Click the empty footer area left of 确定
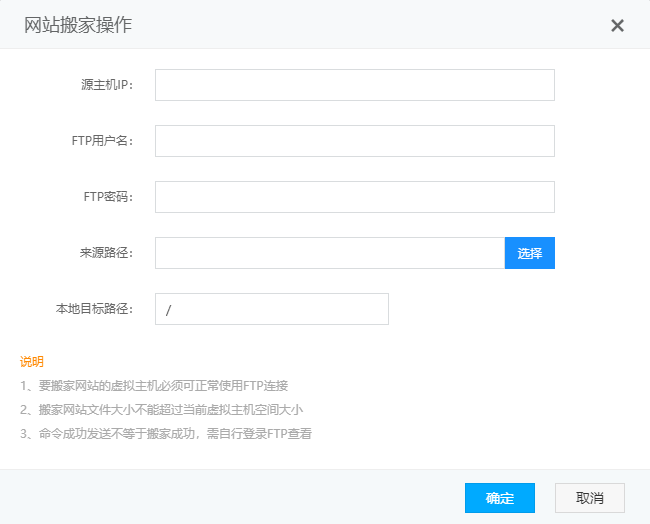Screen dimensions: 650x524 [230, 498]
